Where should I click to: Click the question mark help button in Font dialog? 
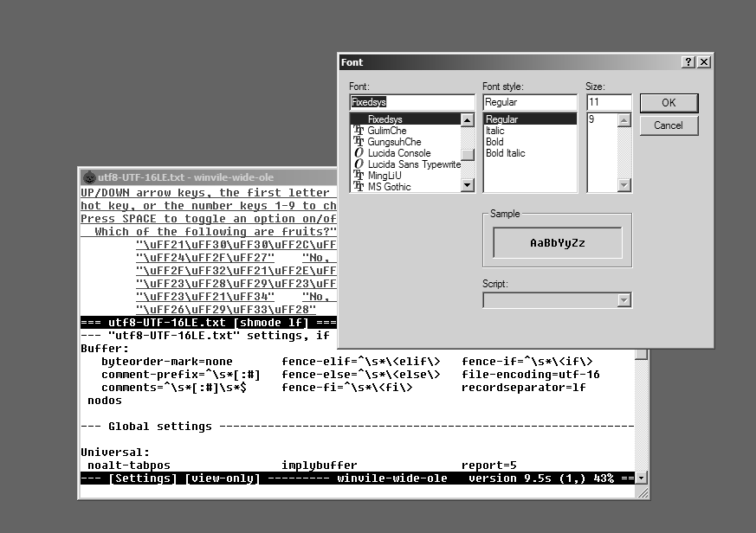point(688,62)
